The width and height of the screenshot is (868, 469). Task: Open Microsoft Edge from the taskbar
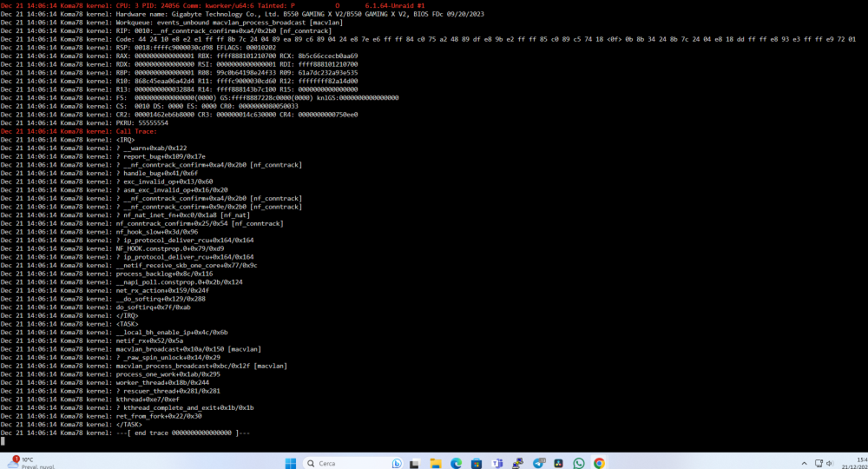click(457, 463)
